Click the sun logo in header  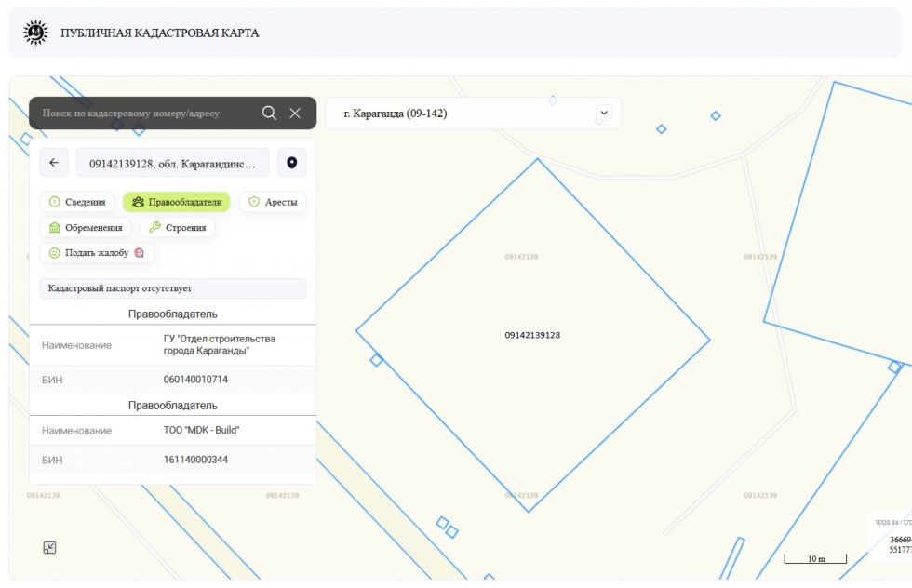35,33
